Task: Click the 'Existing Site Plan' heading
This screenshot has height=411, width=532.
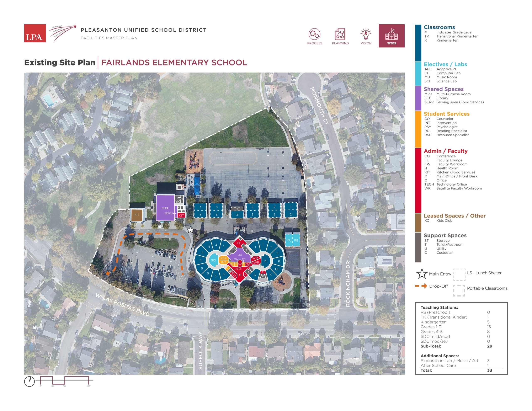Action: coord(60,63)
